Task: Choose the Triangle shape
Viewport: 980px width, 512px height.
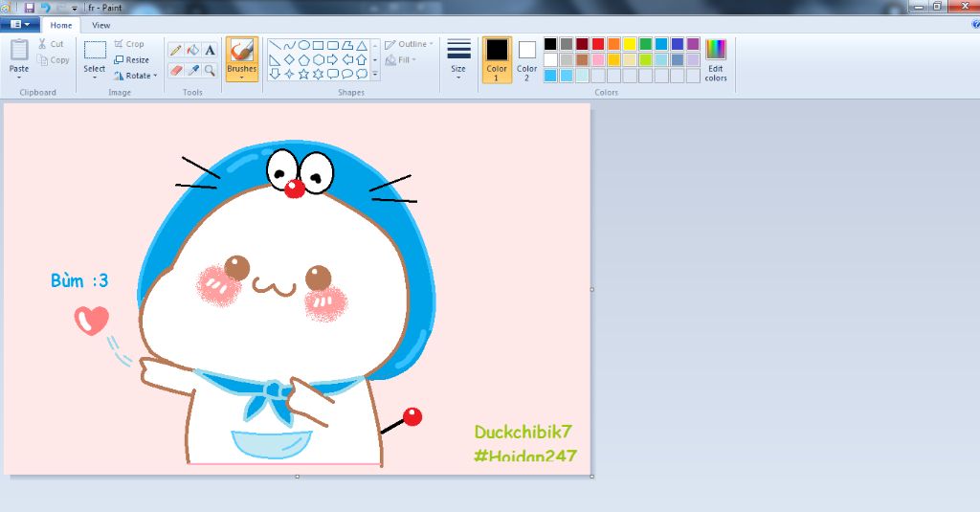Action: [x=361, y=45]
